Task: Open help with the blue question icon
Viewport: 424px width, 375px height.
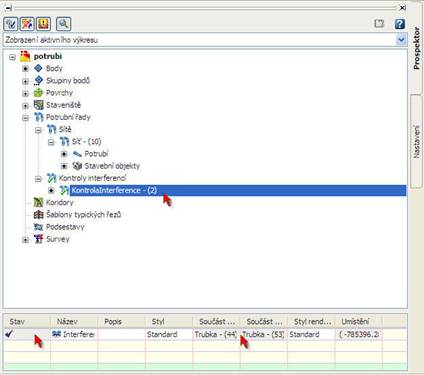Action: [399, 24]
